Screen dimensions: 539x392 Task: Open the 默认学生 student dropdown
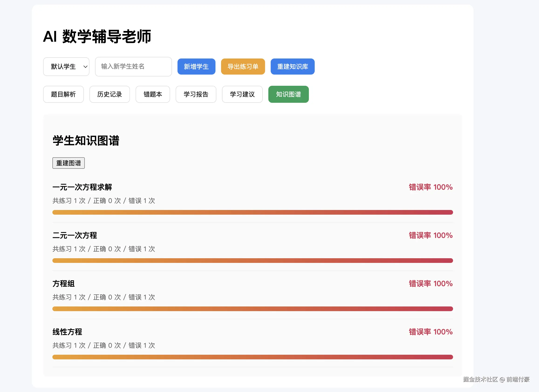coord(66,67)
